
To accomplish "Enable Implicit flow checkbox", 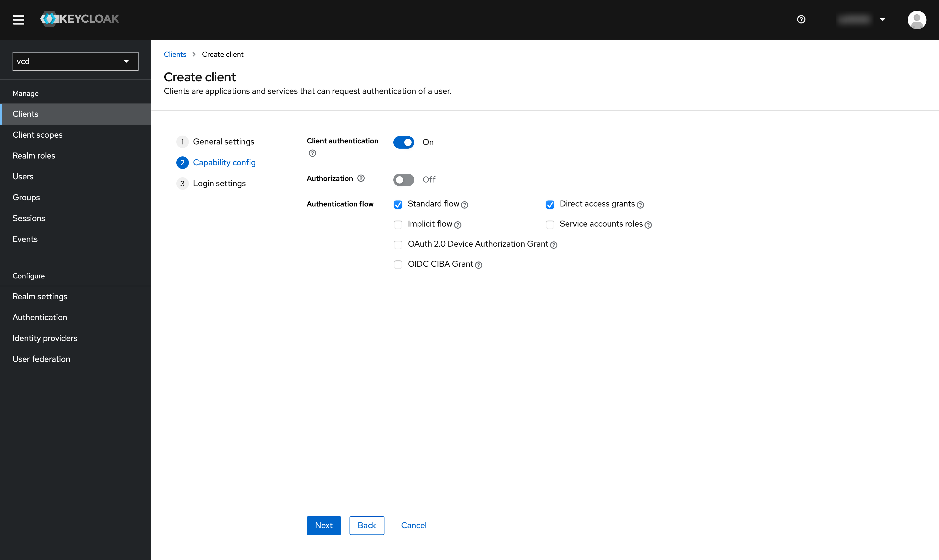I will point(398,224).
